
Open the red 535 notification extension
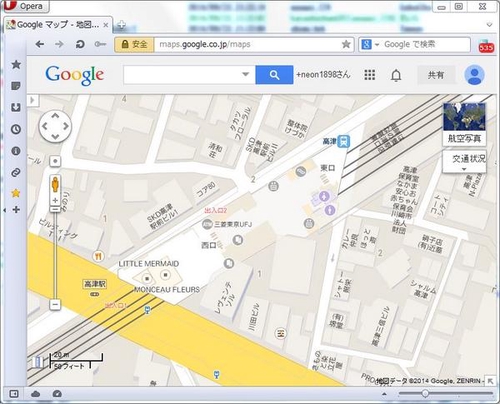click(x=486, y=46)
